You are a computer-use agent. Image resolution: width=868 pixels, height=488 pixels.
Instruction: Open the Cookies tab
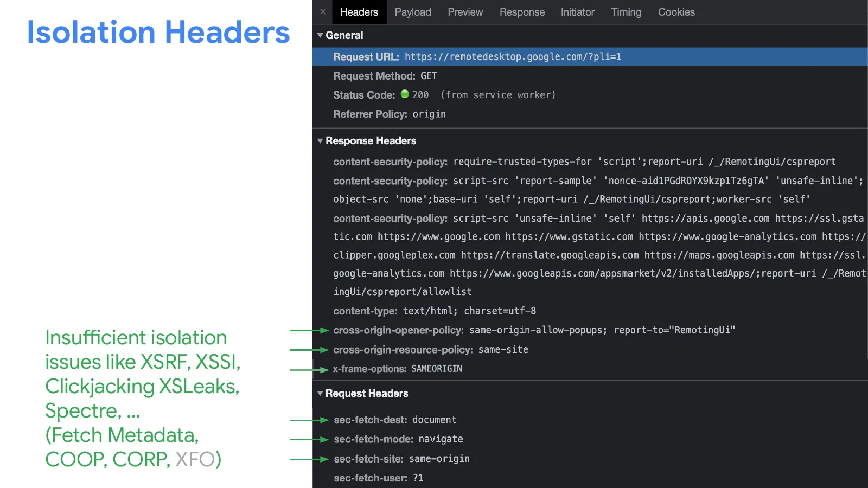676,12
